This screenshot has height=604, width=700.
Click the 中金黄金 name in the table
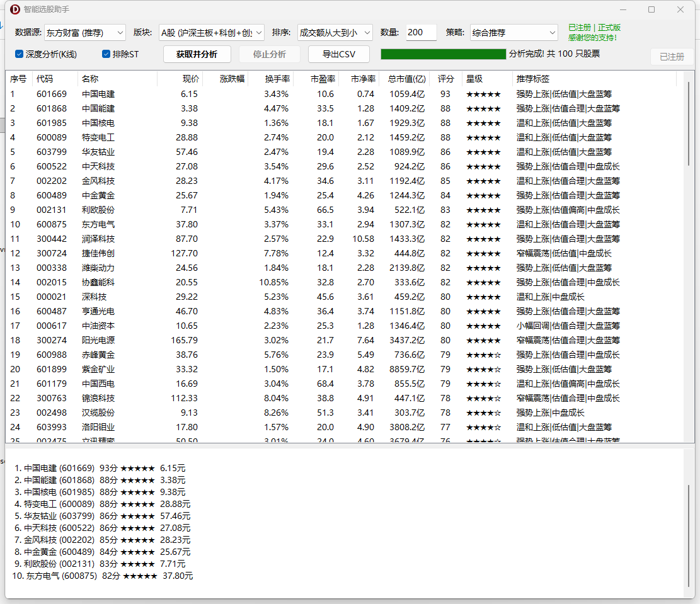[x=98, y=195]
